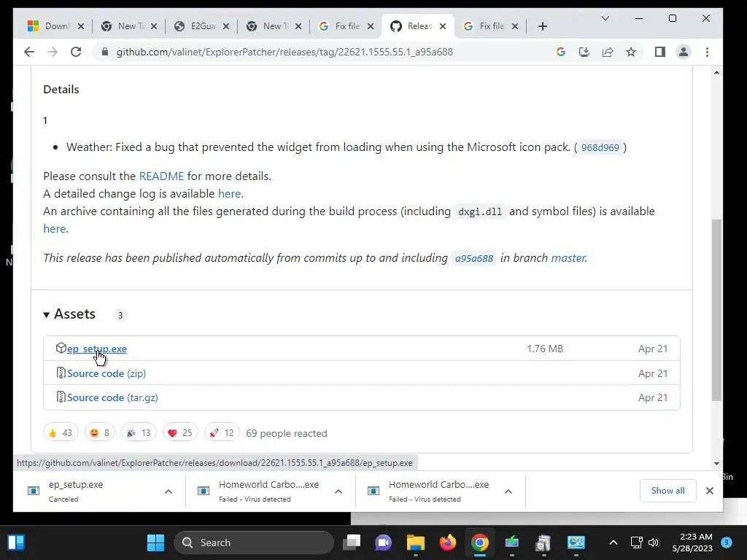This screenshot has width=747, height=560.
Task: Close the E2Gua tab
Action: tap(226, 26)
